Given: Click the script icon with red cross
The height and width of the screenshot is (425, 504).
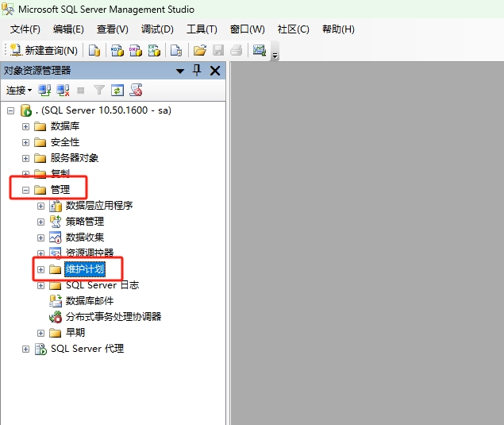Looking at the screenshot, I should tap(136, 90).
